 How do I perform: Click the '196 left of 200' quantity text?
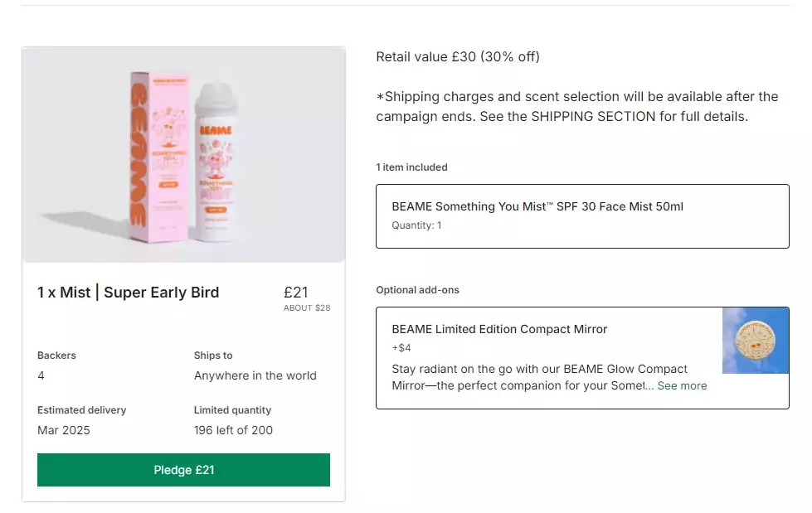coord(233,430)
